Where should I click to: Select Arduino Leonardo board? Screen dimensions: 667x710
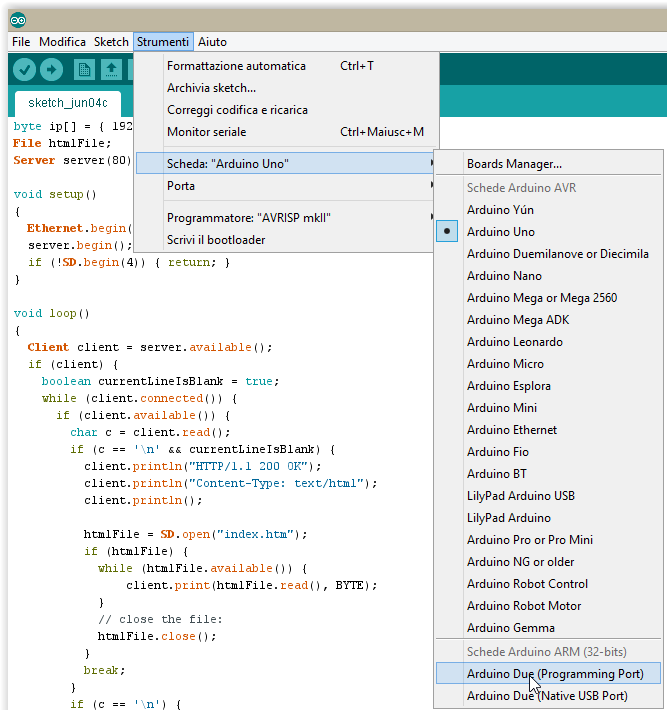[x=548, y=341]
